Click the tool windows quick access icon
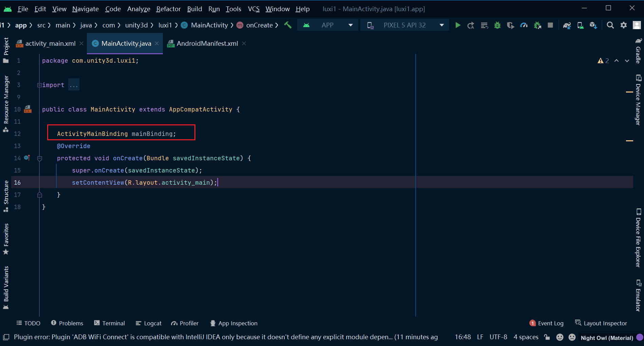 click(x=6, y=337)
